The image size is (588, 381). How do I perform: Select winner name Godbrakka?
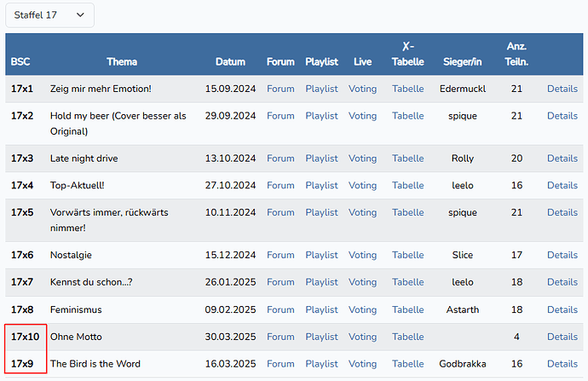(x=463, y=364)
